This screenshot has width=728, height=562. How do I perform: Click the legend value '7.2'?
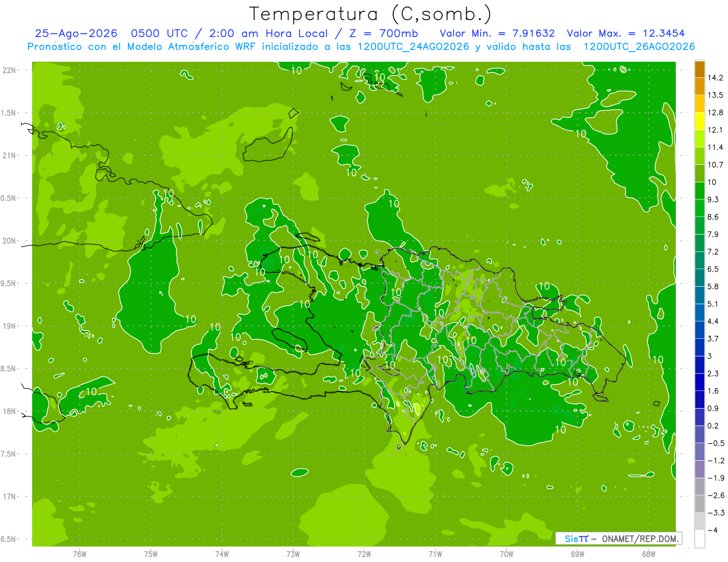(713, 252)
